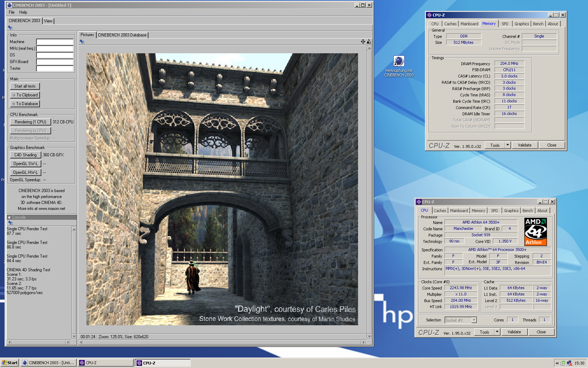Click the To Clipboard button
588x368 pixels.
[25, 95]
